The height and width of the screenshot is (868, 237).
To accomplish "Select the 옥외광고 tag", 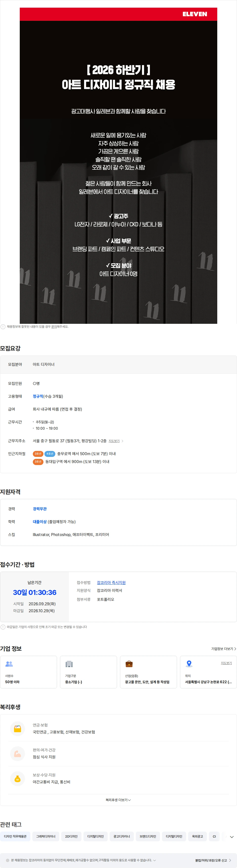I will coord(197,836).
